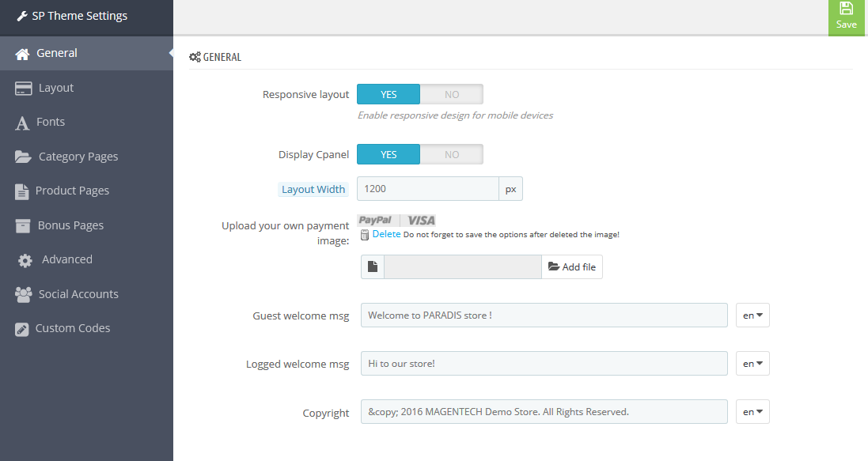This screenshot has width=868, height=461.
Task: Save the theme settings
Action: point(847,17)
